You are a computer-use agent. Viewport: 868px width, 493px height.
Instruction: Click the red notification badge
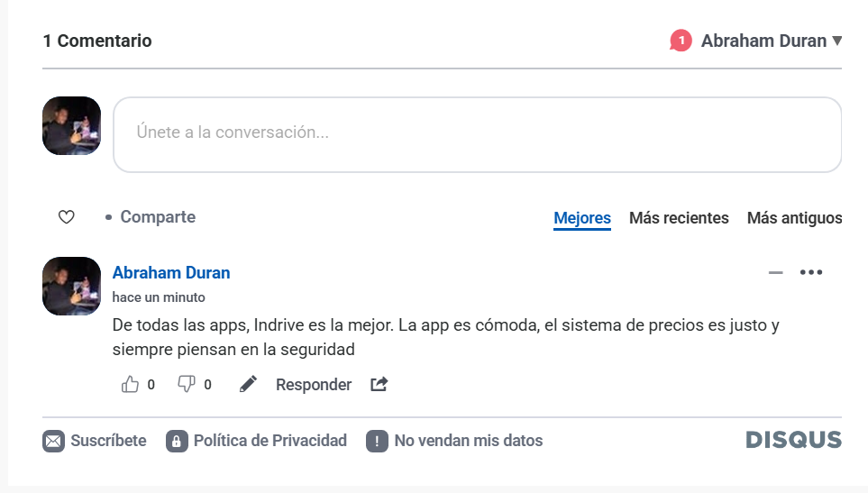pos(681,41)
